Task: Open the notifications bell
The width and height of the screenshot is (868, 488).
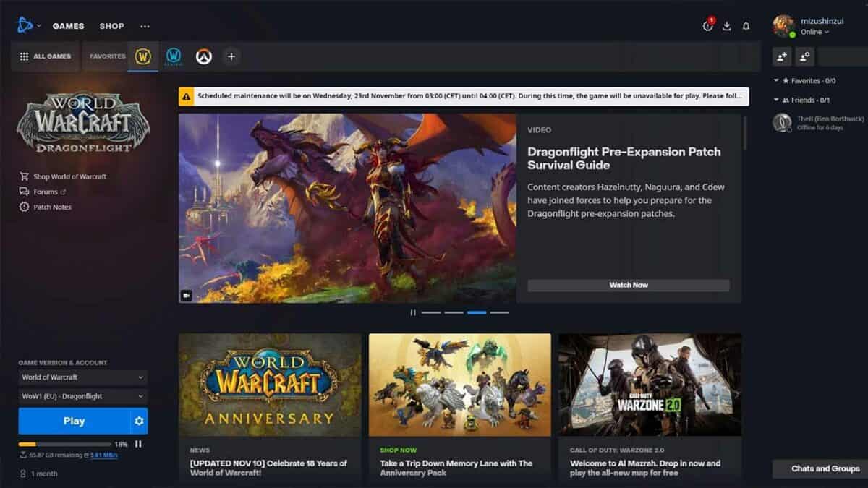Action: coord(746,26)
